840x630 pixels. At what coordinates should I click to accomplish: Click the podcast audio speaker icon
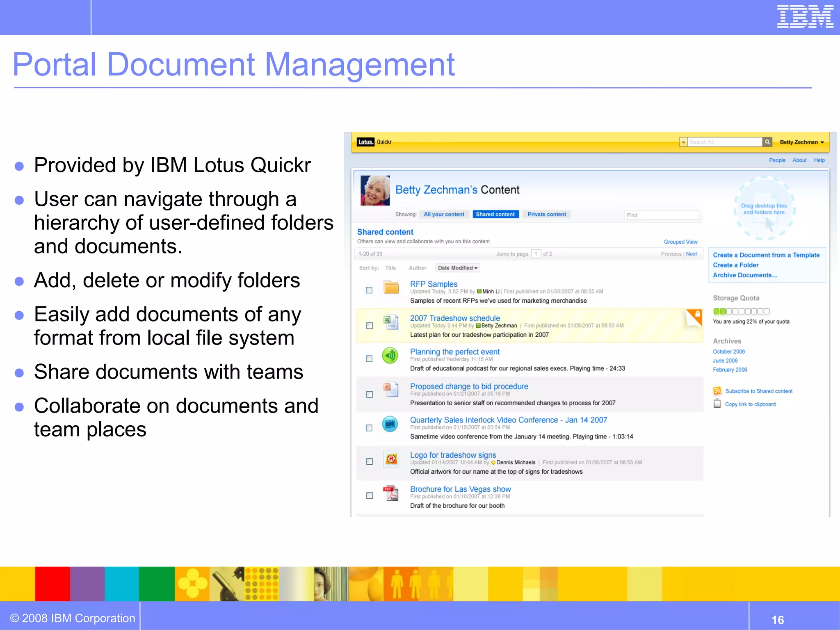(390, 355)
